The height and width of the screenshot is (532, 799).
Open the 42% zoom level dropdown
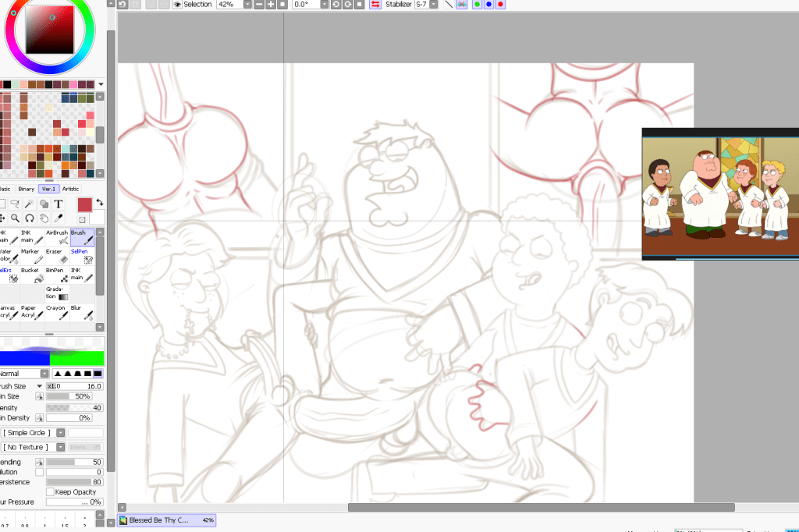click(x=247, y=5)
